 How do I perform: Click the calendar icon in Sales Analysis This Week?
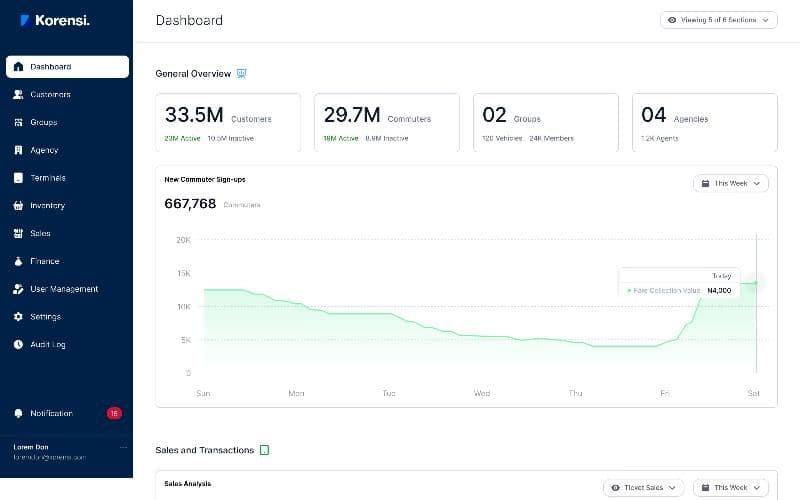click(x=706, y=488)
